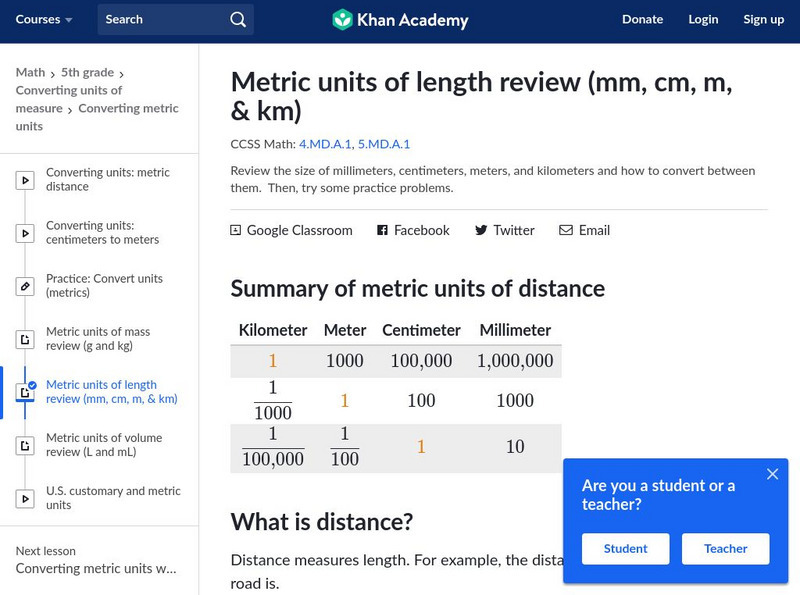The image size is (800, 595).
Task: Click the video icon for U.S. customary and metric units
Action: click(25, 499)
